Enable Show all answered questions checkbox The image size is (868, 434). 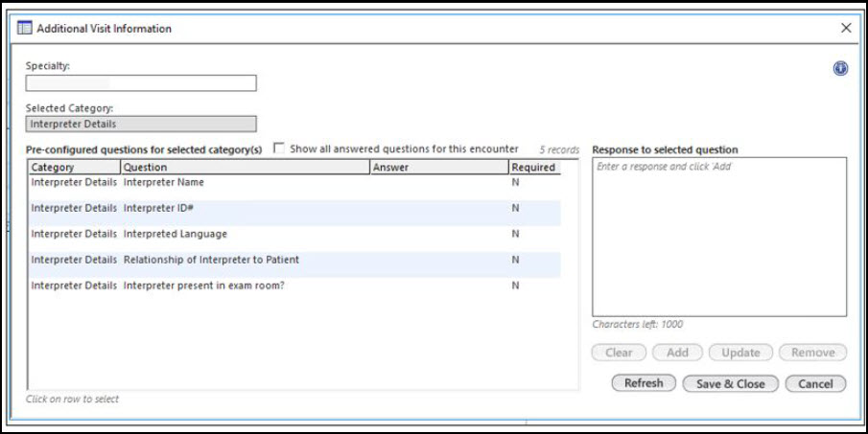pos(279,148)
